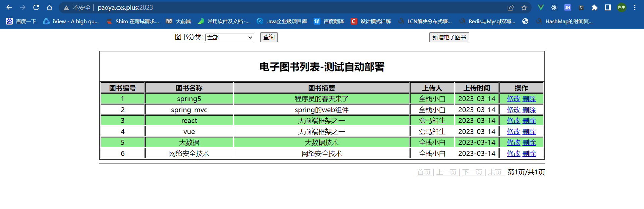This screenshot has width=644, height=209.
Task: Click the 首页 pagination link
Action: pyautogui.click(x=424, y=172)
